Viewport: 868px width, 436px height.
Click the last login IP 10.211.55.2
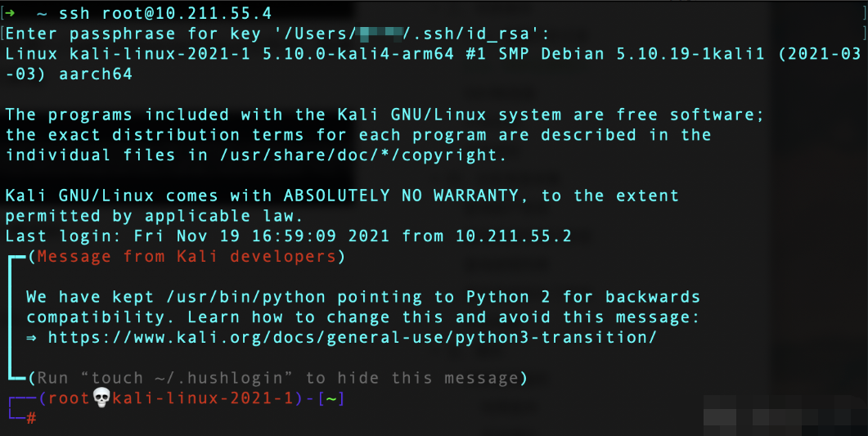[x=513, y=236]
